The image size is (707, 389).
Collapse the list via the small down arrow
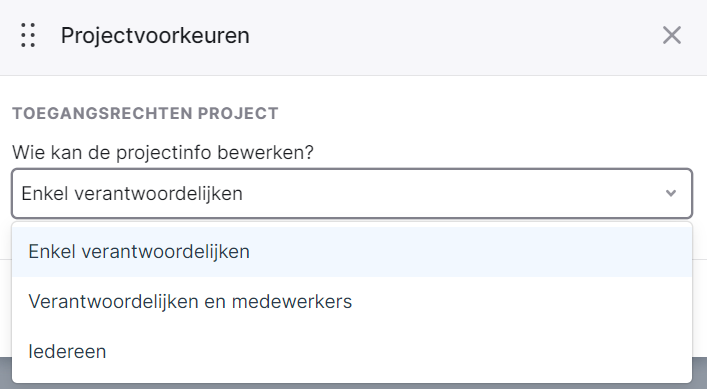pyautogui.click(x=671, y=193)
